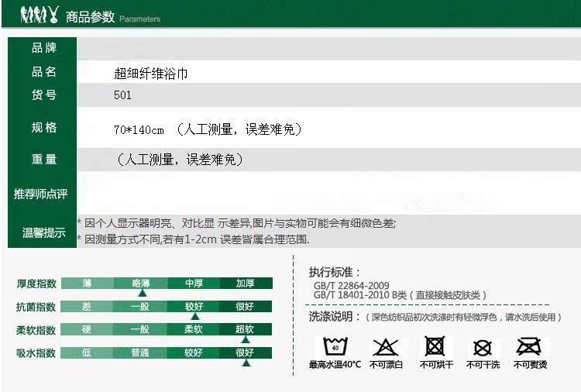The height and width of the screenshot is (392, 581).
Task: Select 略薄 on the thickness scale
Action: coord(140,283)
